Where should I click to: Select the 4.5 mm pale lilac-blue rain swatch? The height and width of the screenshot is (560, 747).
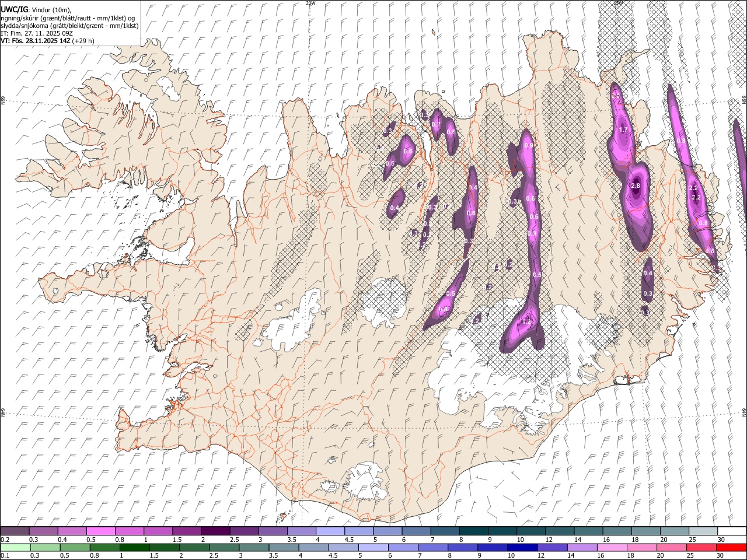pyautogui.click(x=343, y=547)
